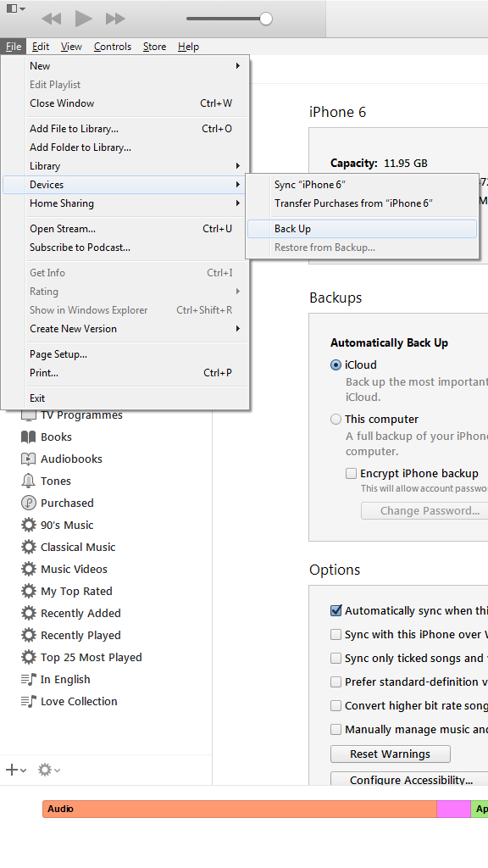Click the volume slider knob
488x868 pixels.
point(266,19)
